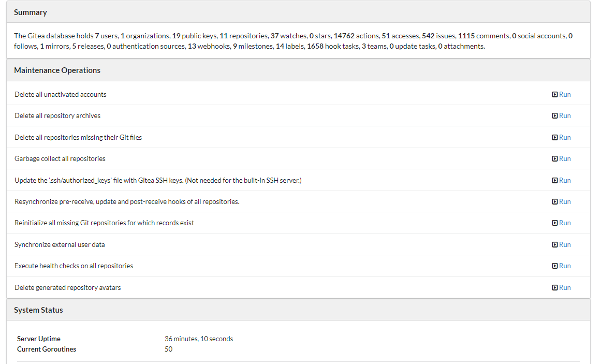
Task: Click 'Reinitialize all missing Git repositories' description text
Action: [104, 223]
